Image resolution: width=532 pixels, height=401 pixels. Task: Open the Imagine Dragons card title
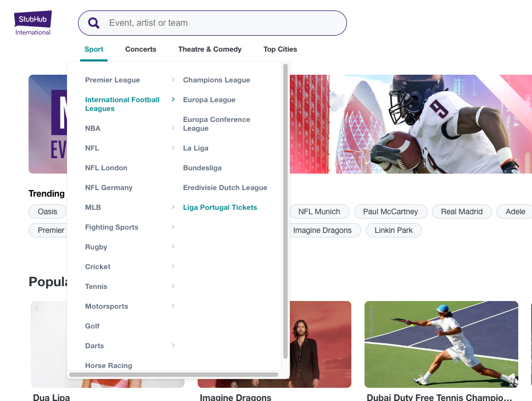236,397
